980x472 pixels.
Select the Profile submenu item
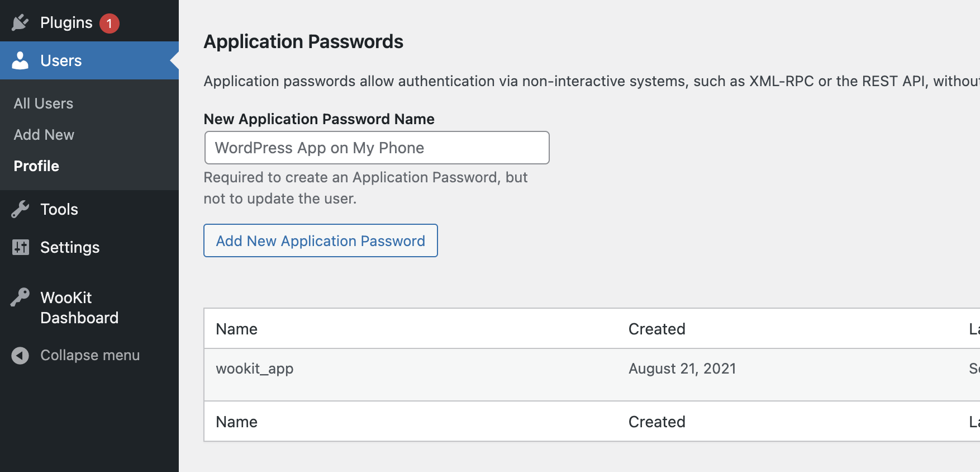tap(36, 166)
